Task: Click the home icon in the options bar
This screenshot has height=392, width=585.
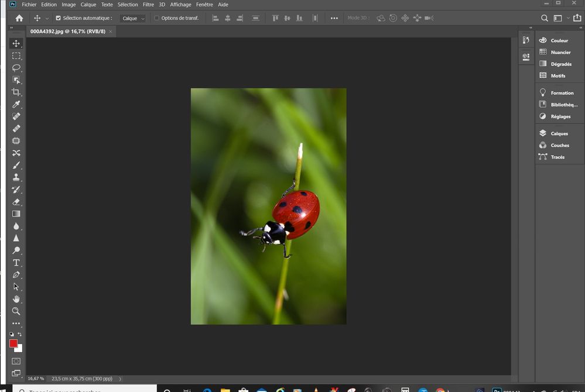Action: [19, 18]
